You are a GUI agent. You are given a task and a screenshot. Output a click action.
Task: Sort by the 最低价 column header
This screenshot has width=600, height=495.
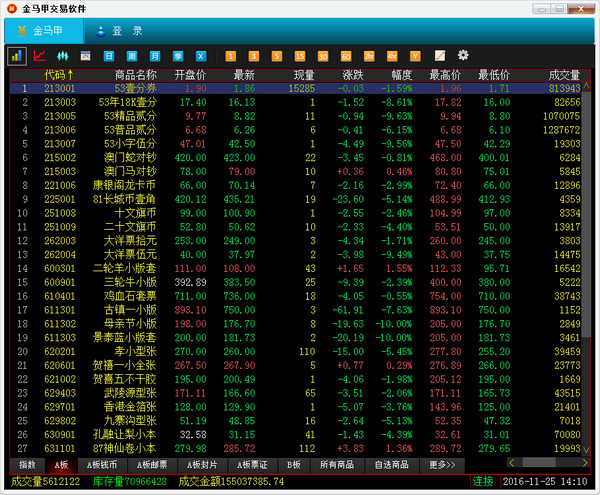point(494,75)
